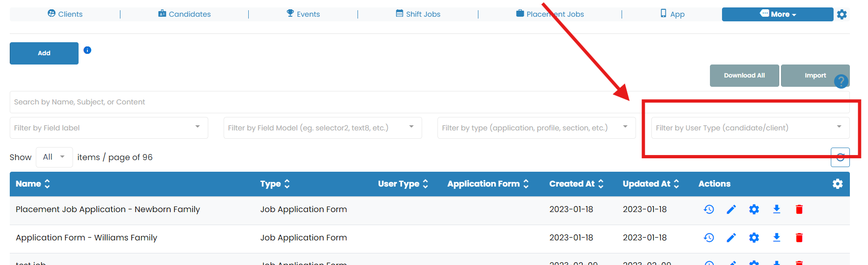Image resolution: width=868 pixels, height=265 pixels.
Task: Go to the Candidates tab
Action: [185, 14]
